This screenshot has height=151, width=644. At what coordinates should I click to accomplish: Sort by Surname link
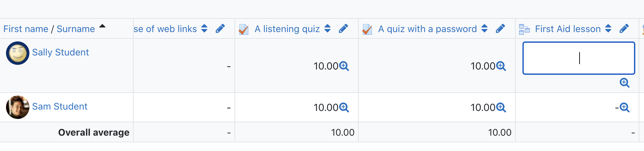pos(76,29)
